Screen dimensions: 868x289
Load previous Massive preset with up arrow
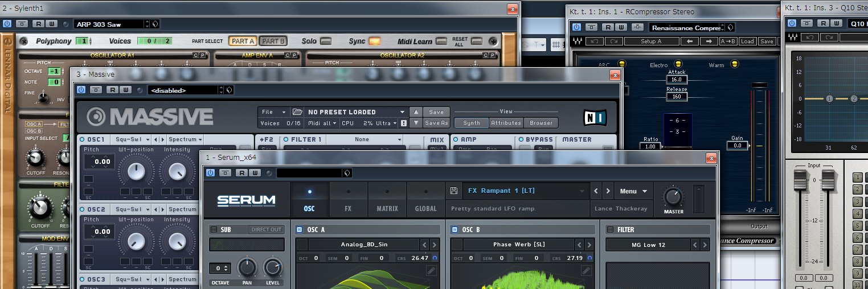[416, 112]
